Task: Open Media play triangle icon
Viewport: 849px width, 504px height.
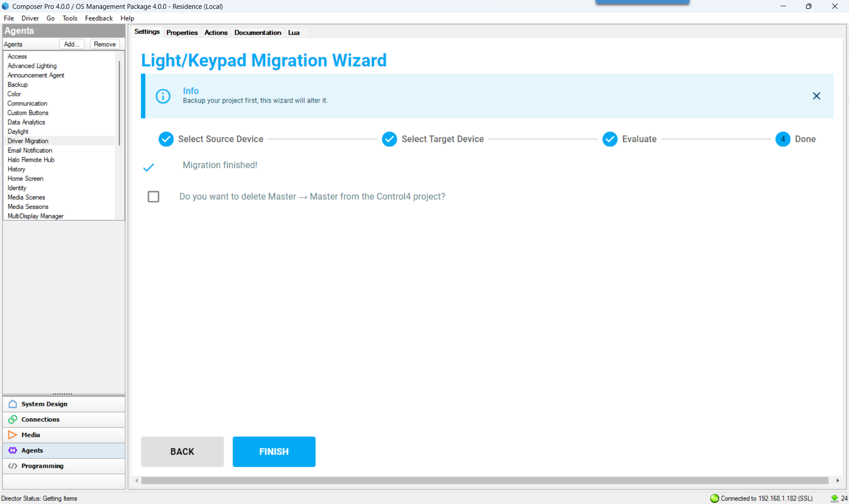Action: pyautogui.click(x=13, y=435)
